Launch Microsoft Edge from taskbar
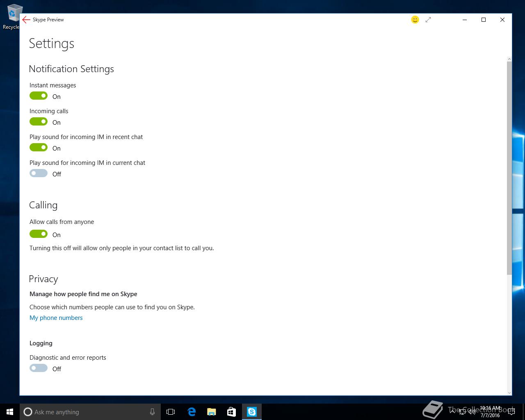 coord(192,412)
